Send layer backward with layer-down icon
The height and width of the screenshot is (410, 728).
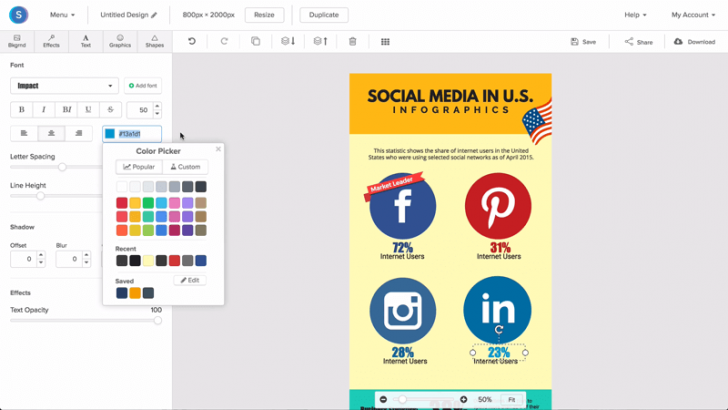[287, 41]
